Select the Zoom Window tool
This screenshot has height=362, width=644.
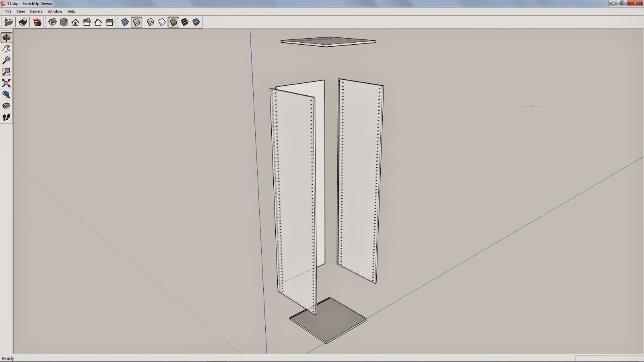pos(6,72)
